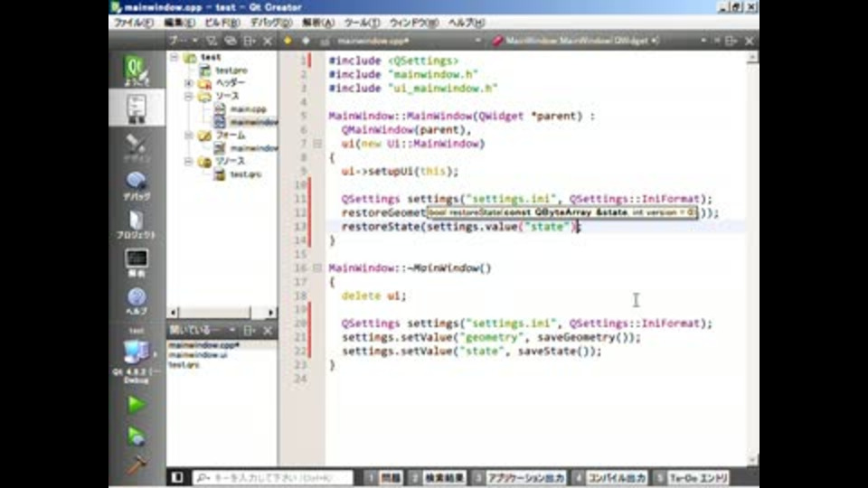The height and width of the screenshot is (488, 868).
Task: Open Analyze mode in the sidebar
Action: (137, 262)
